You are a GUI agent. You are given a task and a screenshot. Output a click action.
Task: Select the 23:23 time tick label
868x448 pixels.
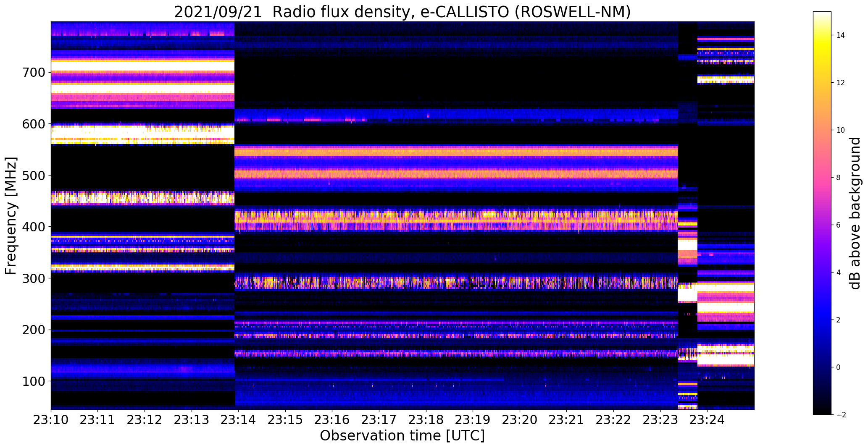660,420
